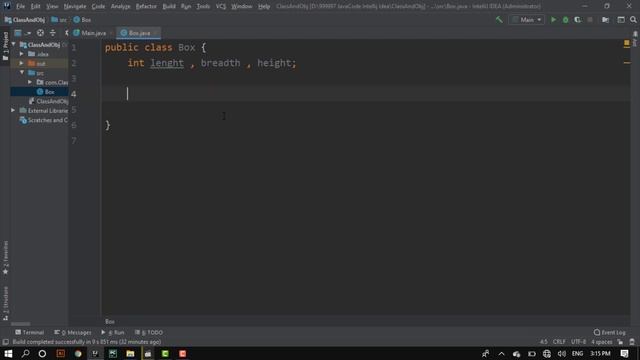Open the Windows notification center icon

[624, 353]
